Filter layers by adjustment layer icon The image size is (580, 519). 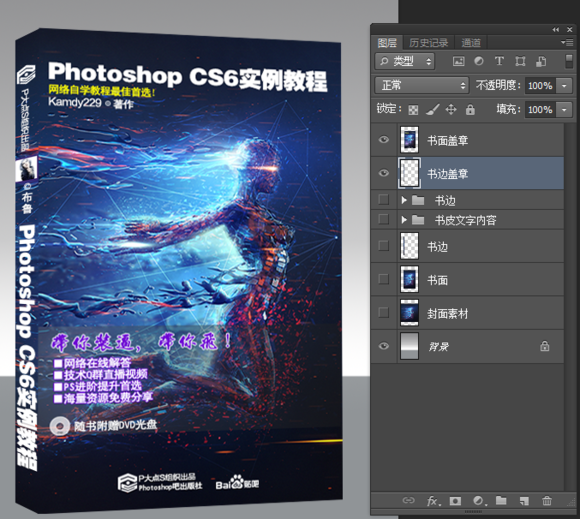point(479,61)
